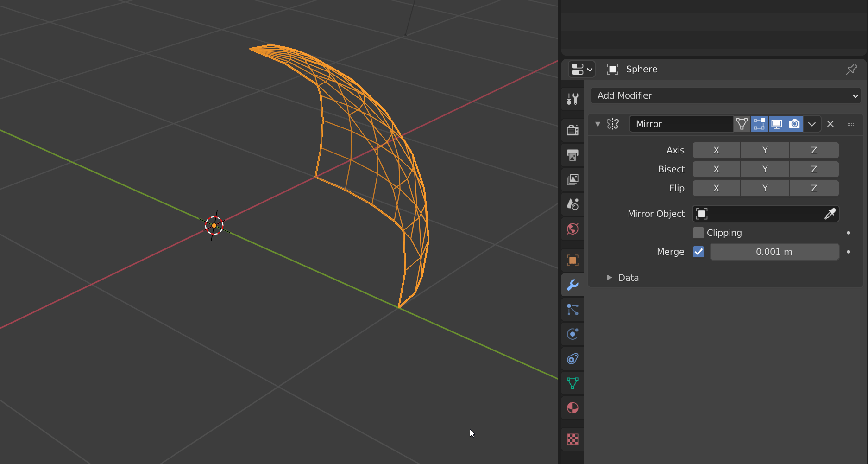Screen dimensions: 868x464
Task: Open the Render properties tab
Action: (x=572, y=130)
